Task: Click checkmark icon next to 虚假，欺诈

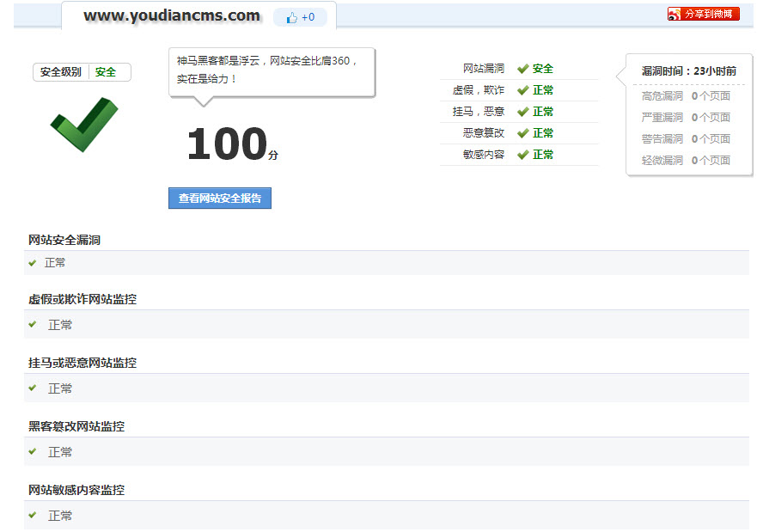Action: 522,90
